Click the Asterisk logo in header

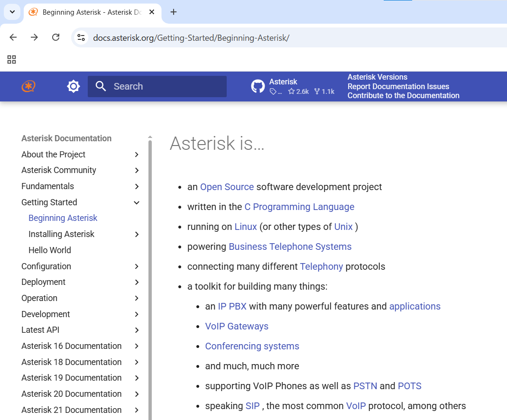pos(28,86)
